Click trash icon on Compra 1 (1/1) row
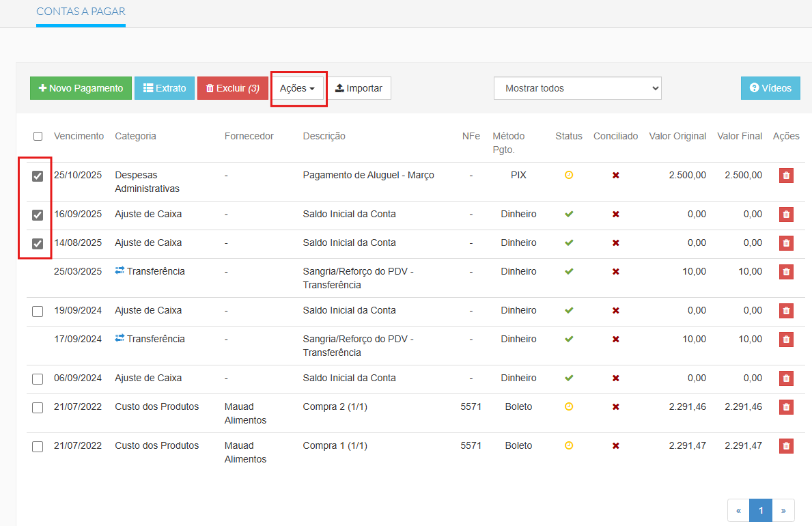This screenshot has width=812, height=526. (786, 446)
